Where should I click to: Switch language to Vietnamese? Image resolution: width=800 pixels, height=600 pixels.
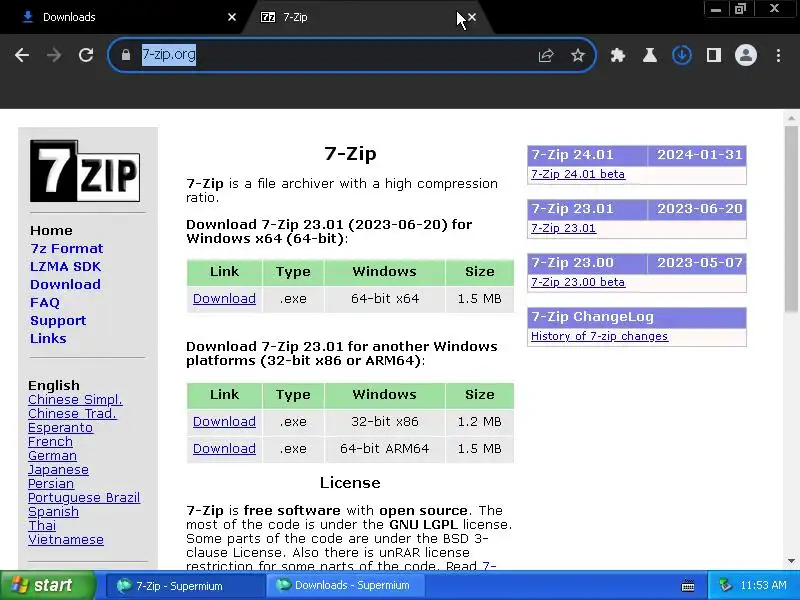coord(66,539)
